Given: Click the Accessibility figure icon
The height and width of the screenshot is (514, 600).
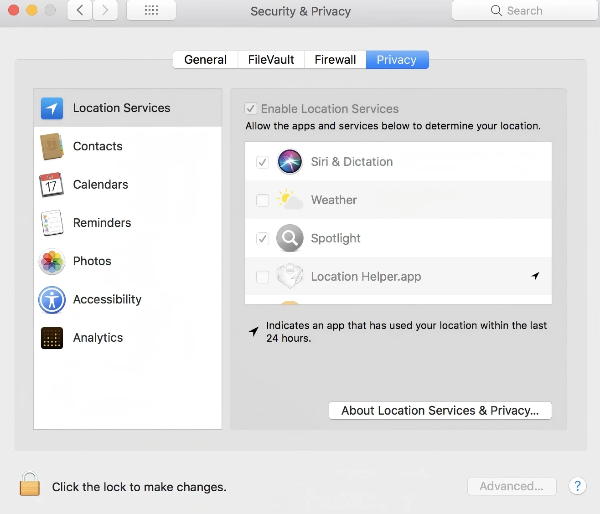Looking at the screenshot, I should click(x=52, y=300).
